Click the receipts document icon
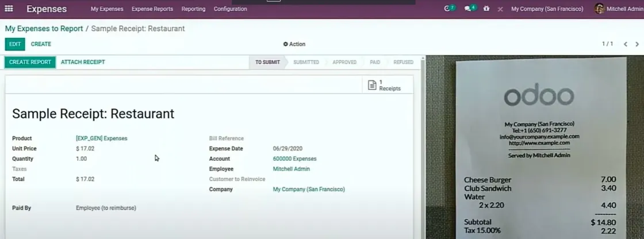 click(372, 85)
